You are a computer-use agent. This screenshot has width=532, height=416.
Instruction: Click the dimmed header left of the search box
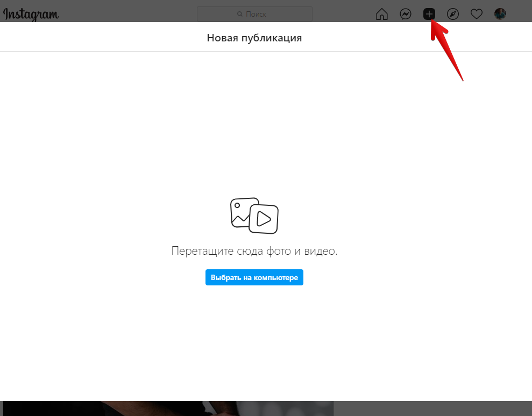pos(129,13)
